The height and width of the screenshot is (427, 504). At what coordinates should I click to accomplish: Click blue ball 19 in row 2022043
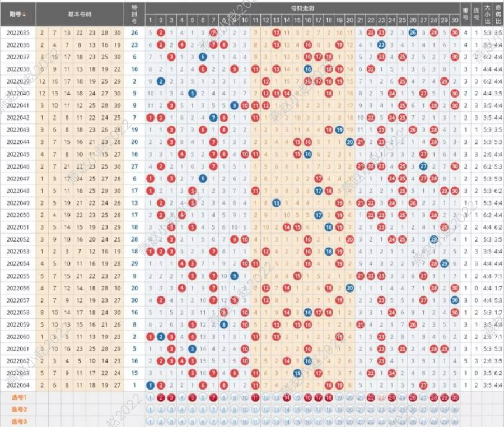339,130
